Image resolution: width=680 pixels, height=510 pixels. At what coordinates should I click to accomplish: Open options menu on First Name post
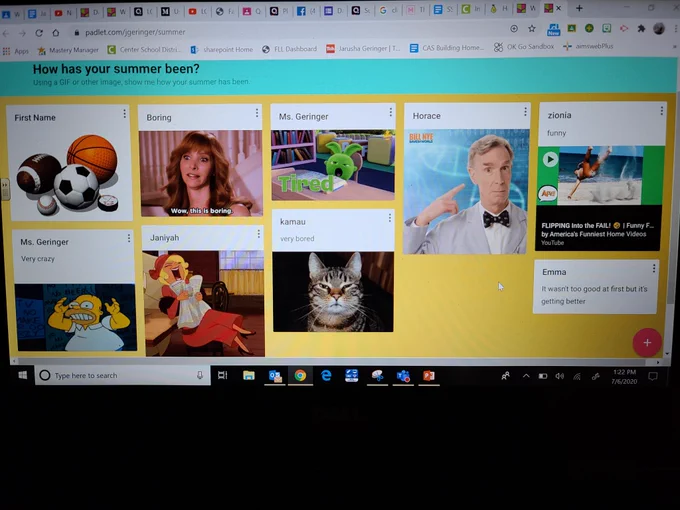tap(124, 114)
